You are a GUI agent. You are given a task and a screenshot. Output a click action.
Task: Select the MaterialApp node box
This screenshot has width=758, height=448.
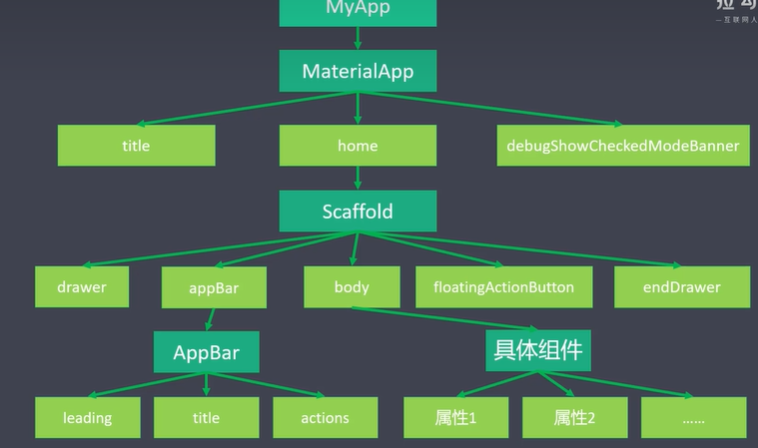point(357,72)
